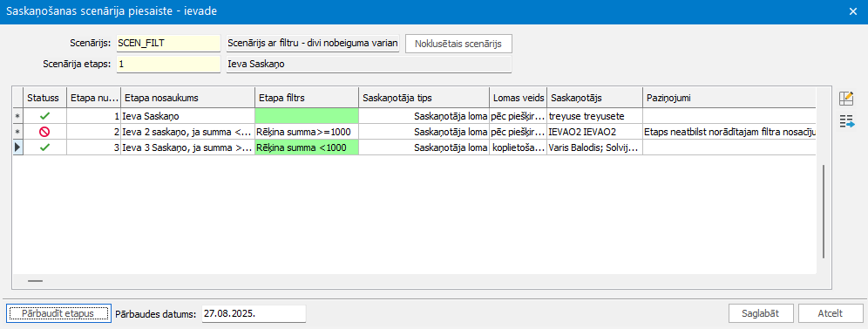Image resolution: width=868 pixels, height=329 pixels.
Task: Click the Noklusētais scenārijs button
Action: pos(458,44)
